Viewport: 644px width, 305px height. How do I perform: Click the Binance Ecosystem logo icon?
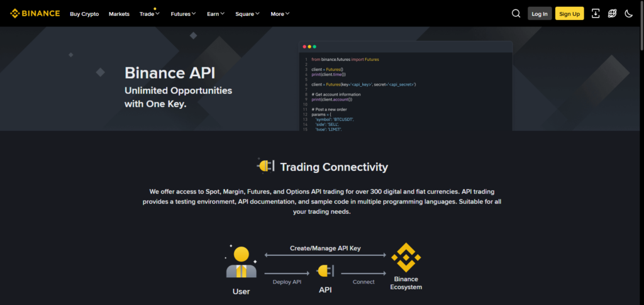(x=406, y=257)
